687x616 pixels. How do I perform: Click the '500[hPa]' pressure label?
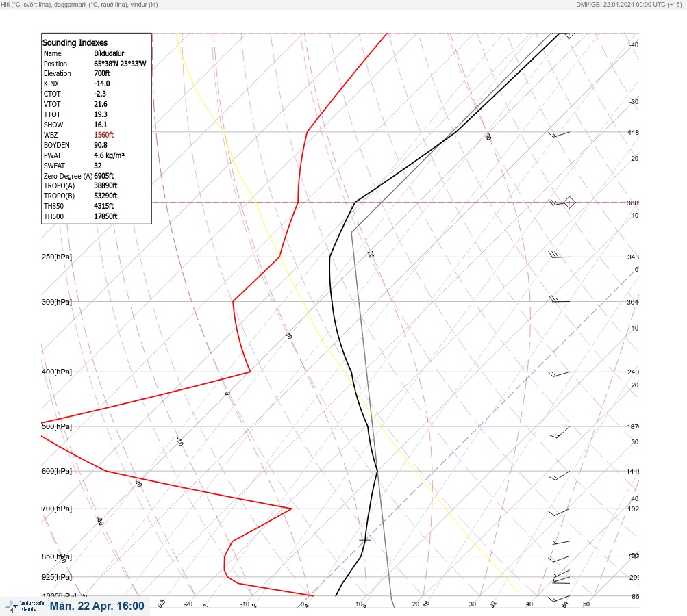tap(57, 426)
